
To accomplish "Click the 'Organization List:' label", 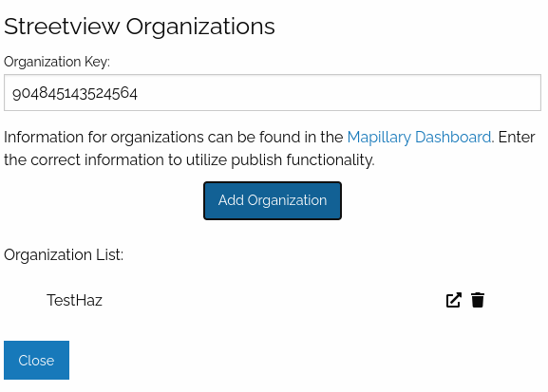I will pos(64,254).
